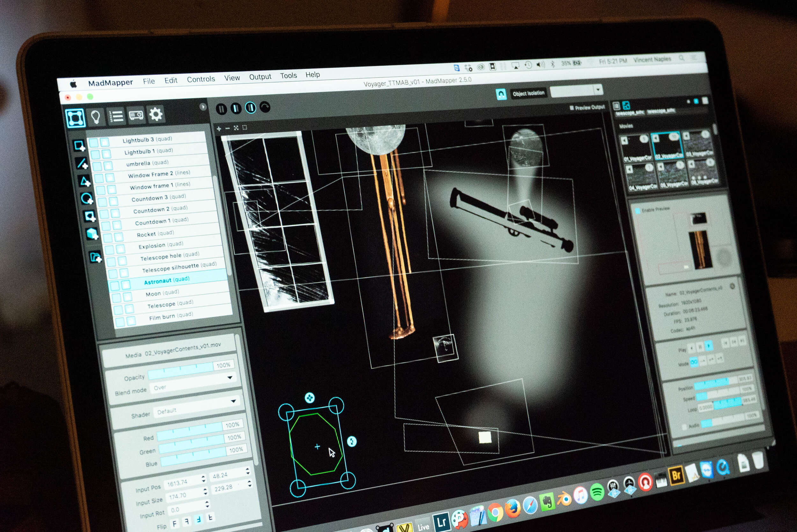Open the settings gear tab
The width and height of the screenshot is (797, 532).
tap(156, 114)
